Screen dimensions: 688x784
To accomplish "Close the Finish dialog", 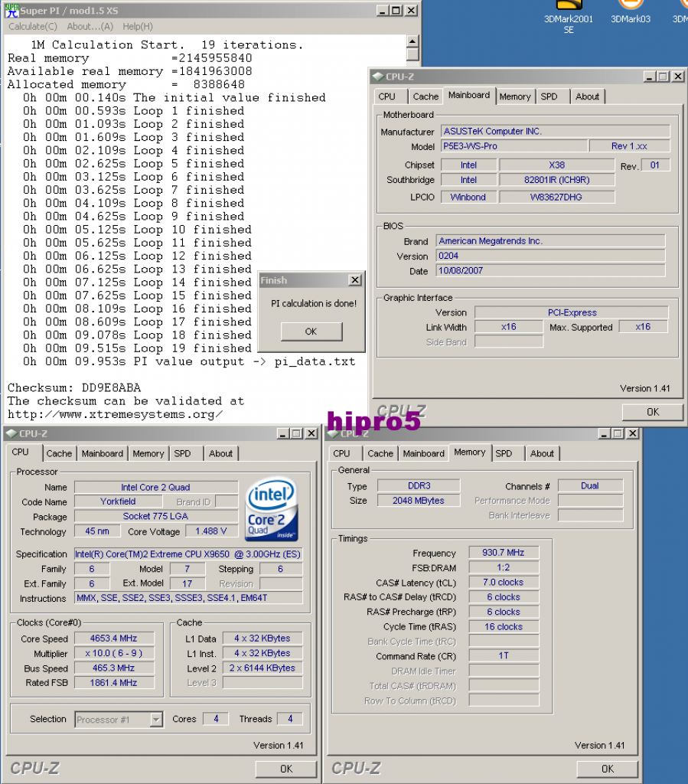I will click(355, 280).
